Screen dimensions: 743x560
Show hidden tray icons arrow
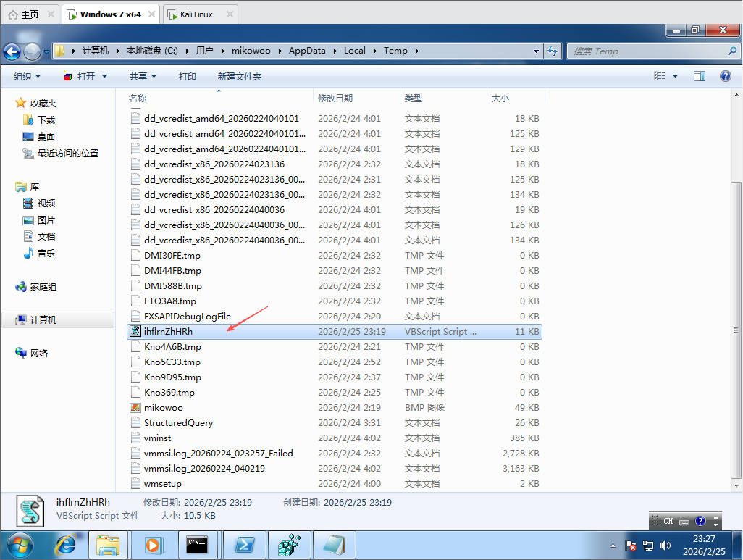coord(613,546)
